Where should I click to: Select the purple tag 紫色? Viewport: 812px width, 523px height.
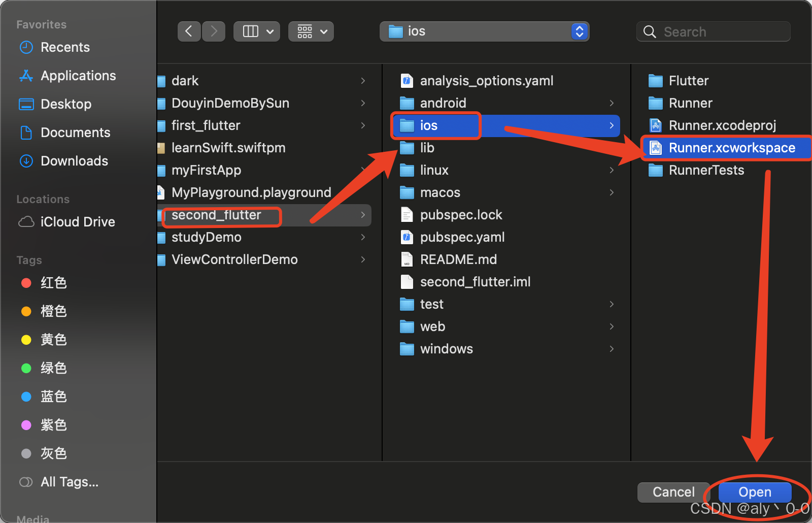[x=53, y=425]
